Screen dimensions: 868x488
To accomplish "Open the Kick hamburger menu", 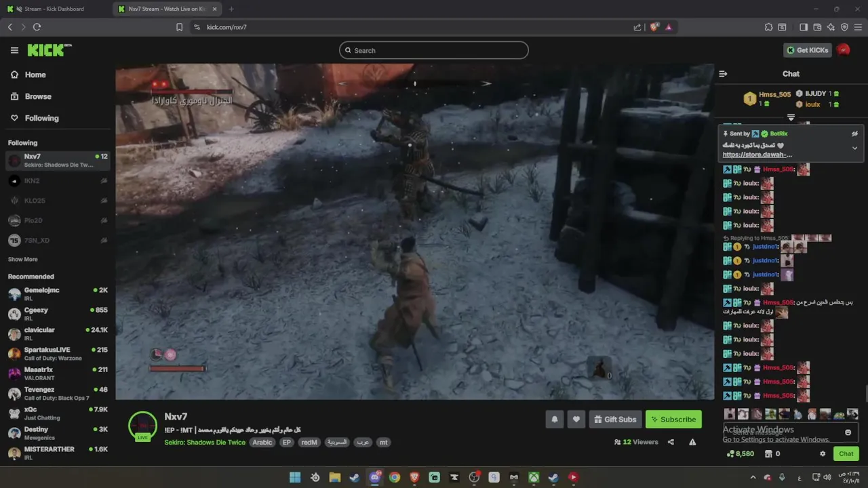I will [x=14, y=50].
